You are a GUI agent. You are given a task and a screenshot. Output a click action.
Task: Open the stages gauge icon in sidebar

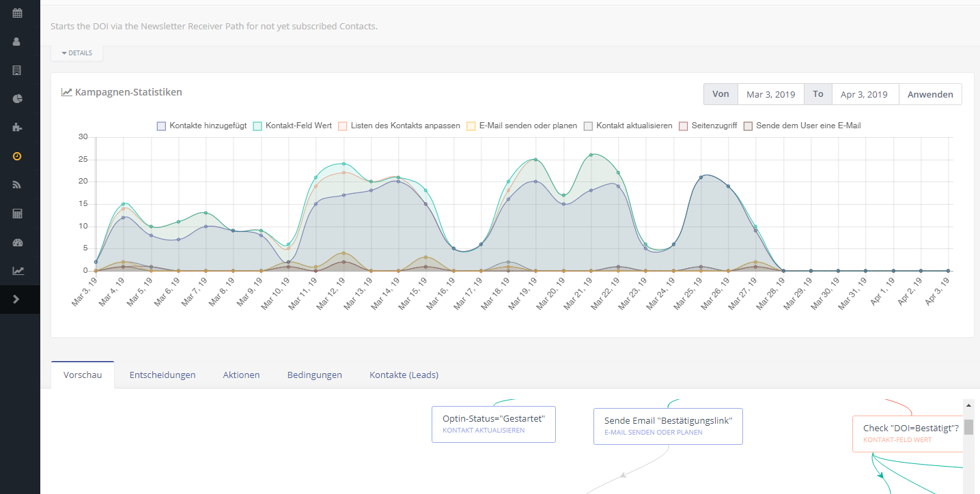coord(17,242)
